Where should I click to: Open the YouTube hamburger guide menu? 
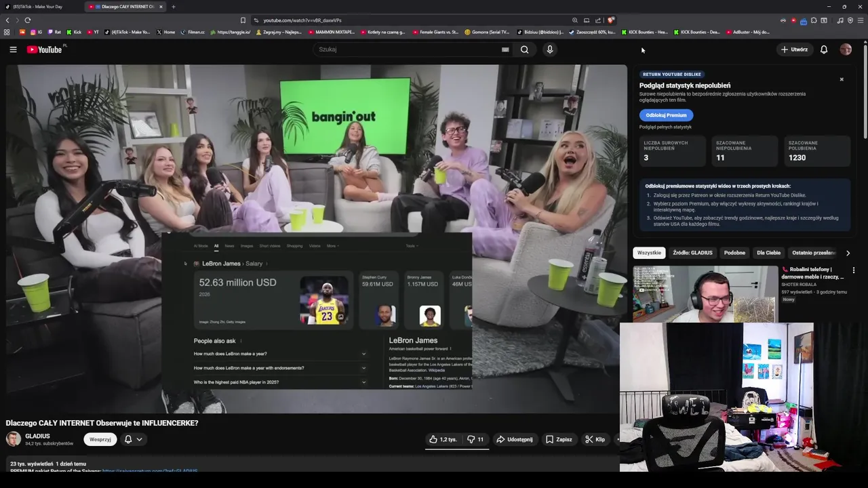[x=13, y=49]
